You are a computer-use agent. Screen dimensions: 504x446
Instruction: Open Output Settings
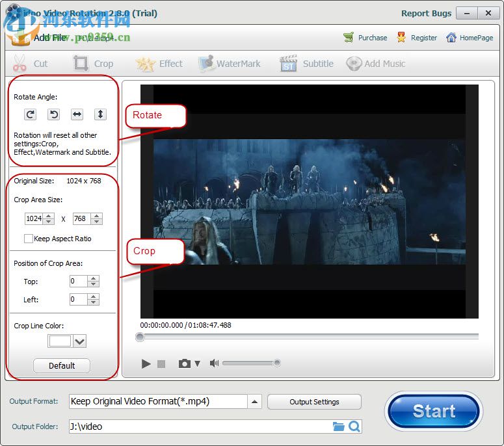(314, 402)
